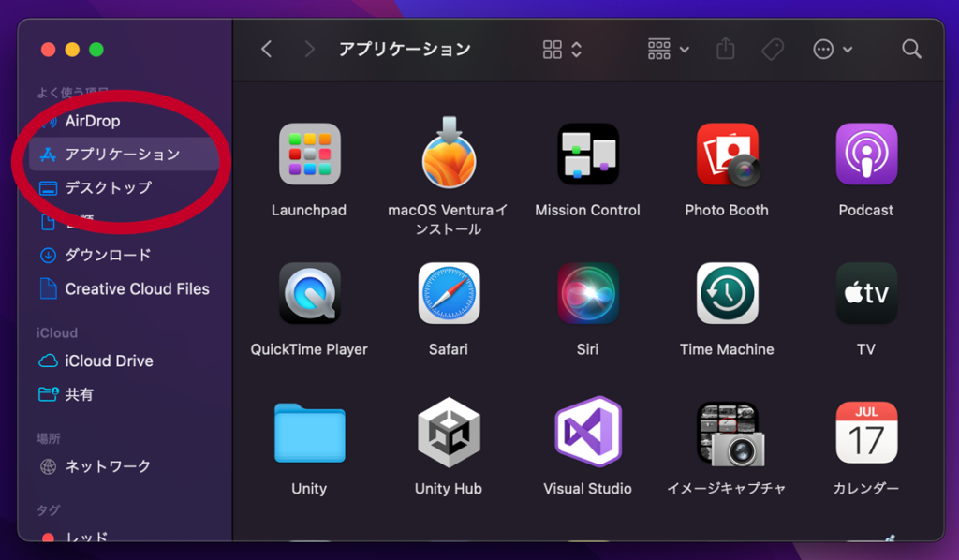
Task: Open the Launchpad app icon
Action: [309, 155]
